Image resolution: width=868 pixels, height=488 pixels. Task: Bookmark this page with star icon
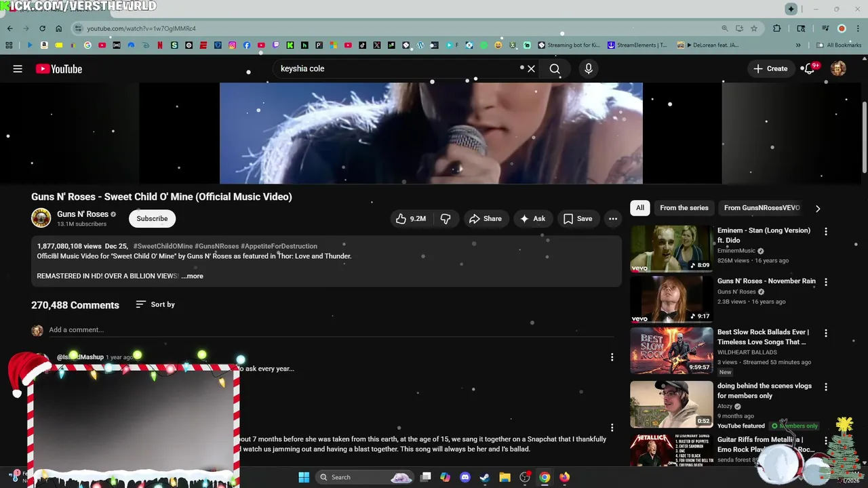pyautogui.click(x=753, y=28)
